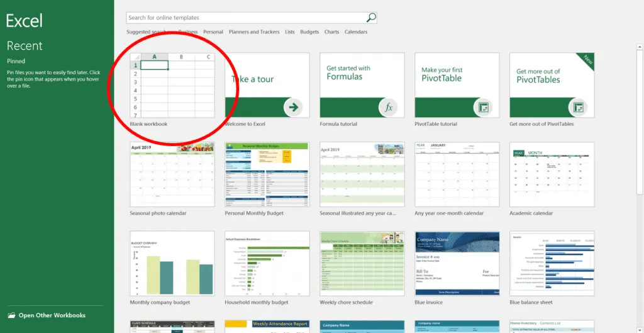Screen dimensions: 644x333
Task: Select the Personal suggested search
Action: point(213,31)
